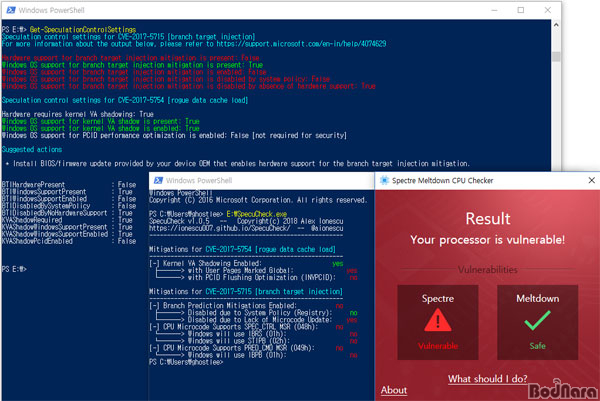Image resolution: width=600 pixels, height=401 pixels.
Task: Click 'Branch Prediction Mitigations Enabled' line
Action: (246, 306)
